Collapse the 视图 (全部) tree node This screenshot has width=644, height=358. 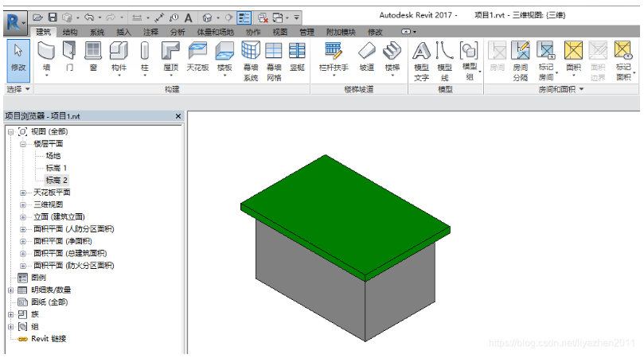10,132
